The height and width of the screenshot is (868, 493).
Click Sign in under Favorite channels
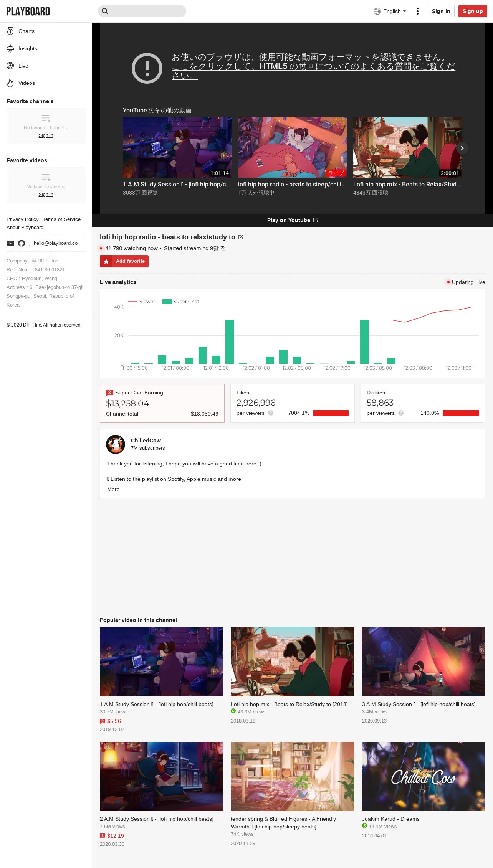click(x=46, y=135)
